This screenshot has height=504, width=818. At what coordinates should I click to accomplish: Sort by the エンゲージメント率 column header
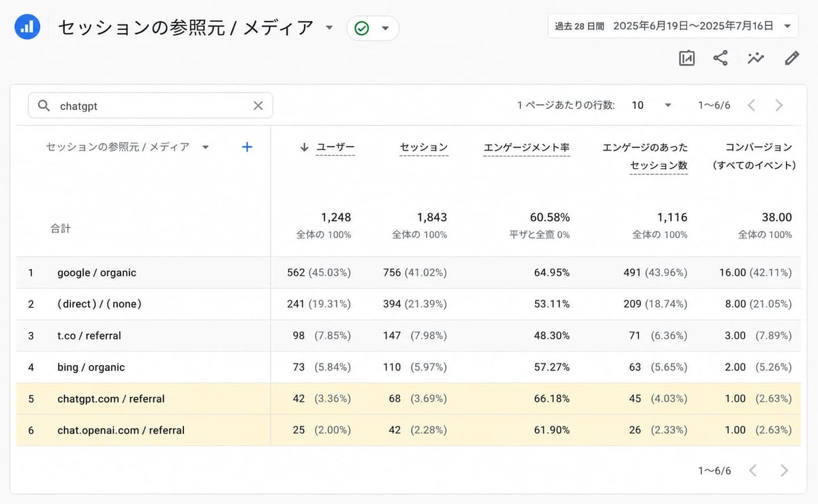(526, 147)
